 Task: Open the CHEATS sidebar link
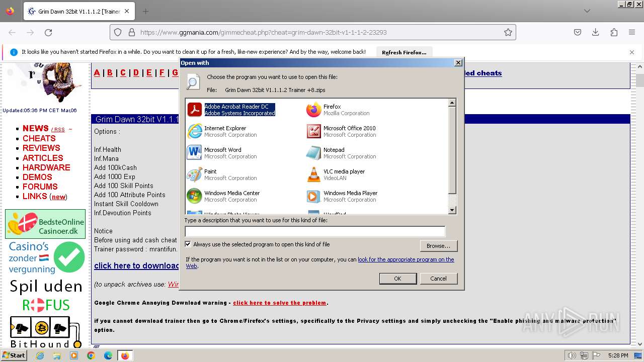click(x=39, y=138)
